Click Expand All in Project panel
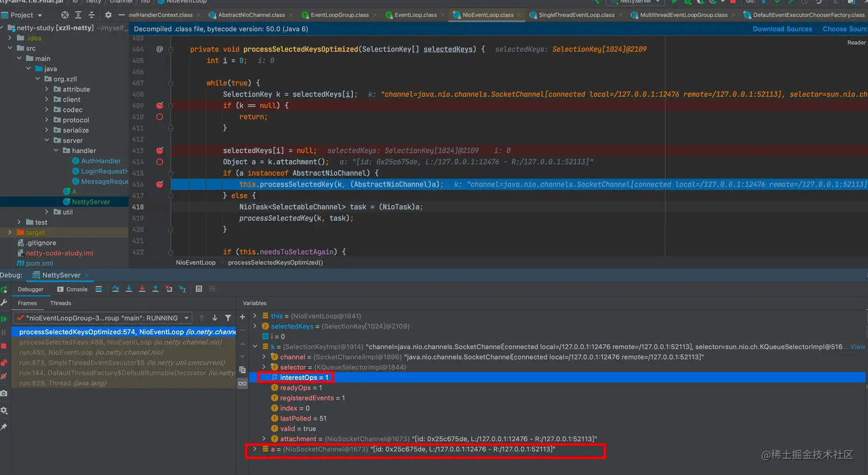Screen dimensions: 868x475 tap(78, 15)
